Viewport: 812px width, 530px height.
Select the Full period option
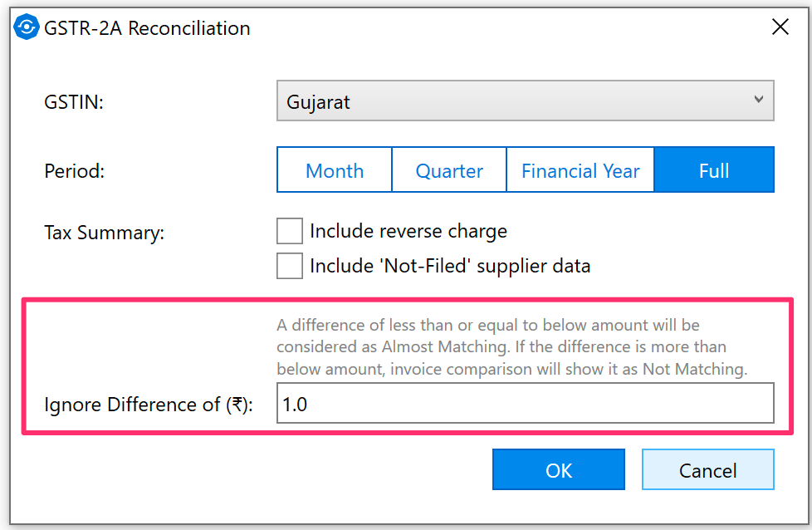point(714,170)
